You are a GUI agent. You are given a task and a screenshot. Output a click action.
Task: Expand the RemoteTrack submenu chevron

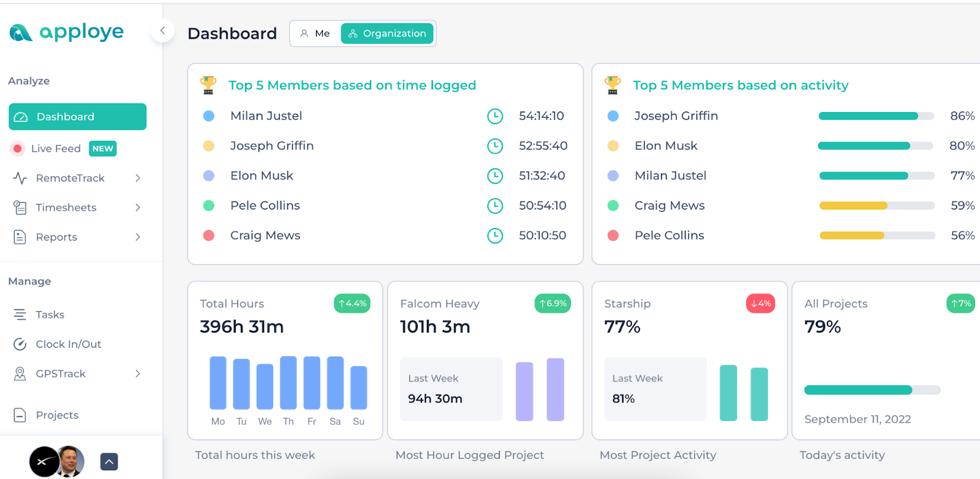(138, 178)
